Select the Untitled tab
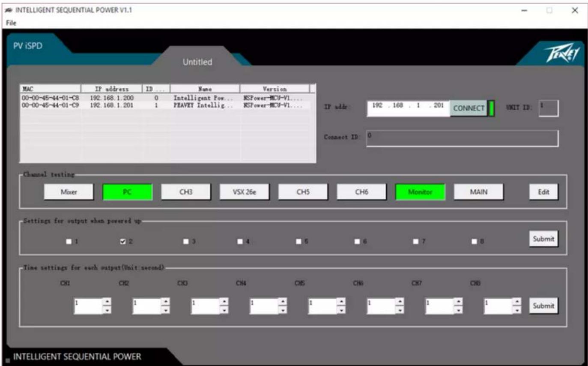The height and width of the screenshot is (366, 588). (x=197, y=62)
